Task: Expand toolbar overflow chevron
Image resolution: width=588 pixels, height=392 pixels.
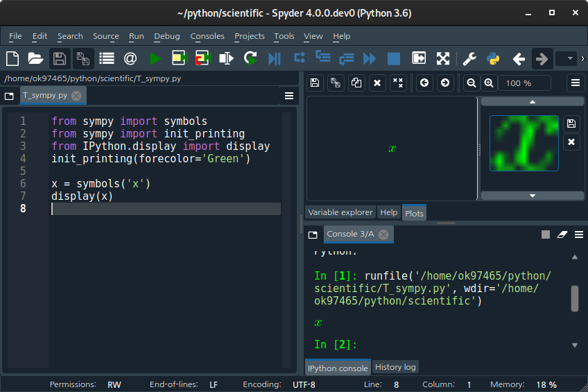Action: point(582,58)
